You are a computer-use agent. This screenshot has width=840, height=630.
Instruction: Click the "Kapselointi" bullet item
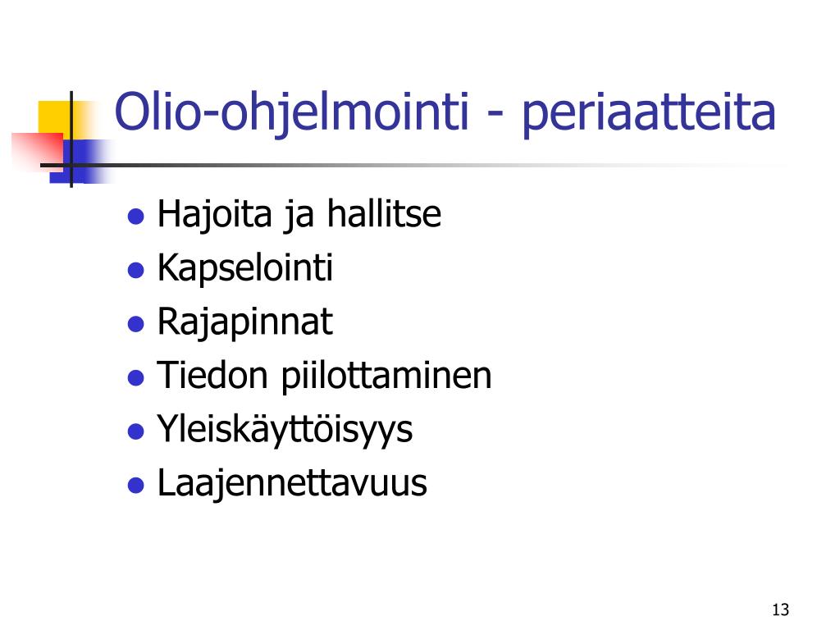pos(244,268)
